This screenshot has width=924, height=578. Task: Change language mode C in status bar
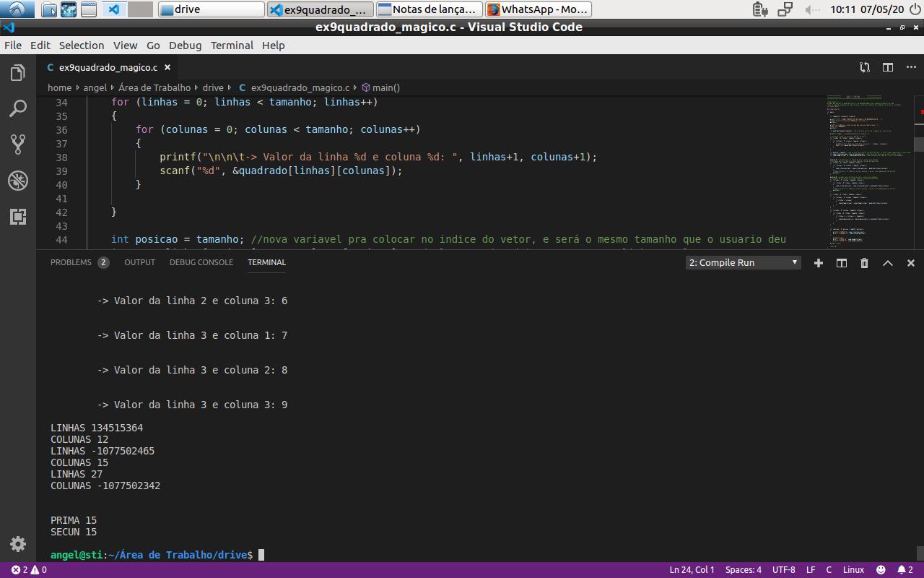pyautogui.click(x=829, y=569)
